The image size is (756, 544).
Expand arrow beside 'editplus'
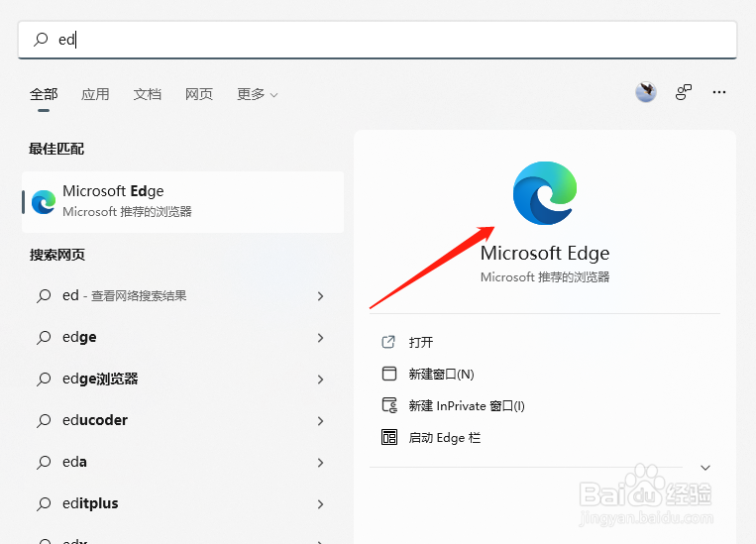pos(321,504)
